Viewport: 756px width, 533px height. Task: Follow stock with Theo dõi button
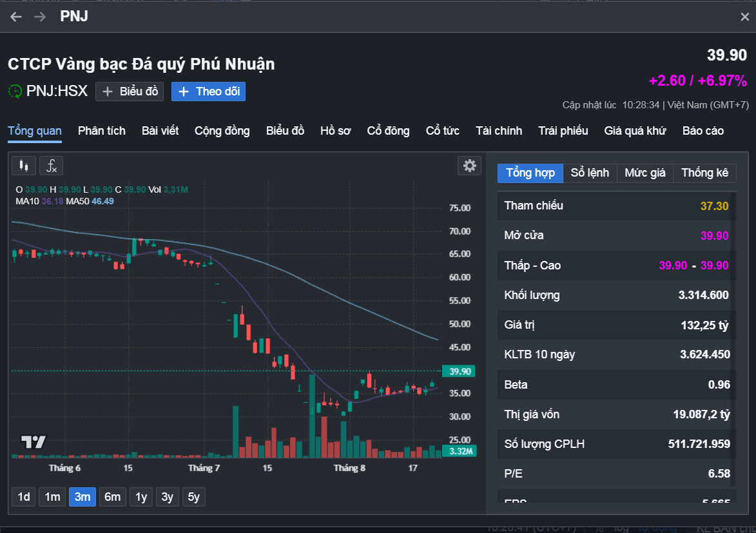pos(208,92)
